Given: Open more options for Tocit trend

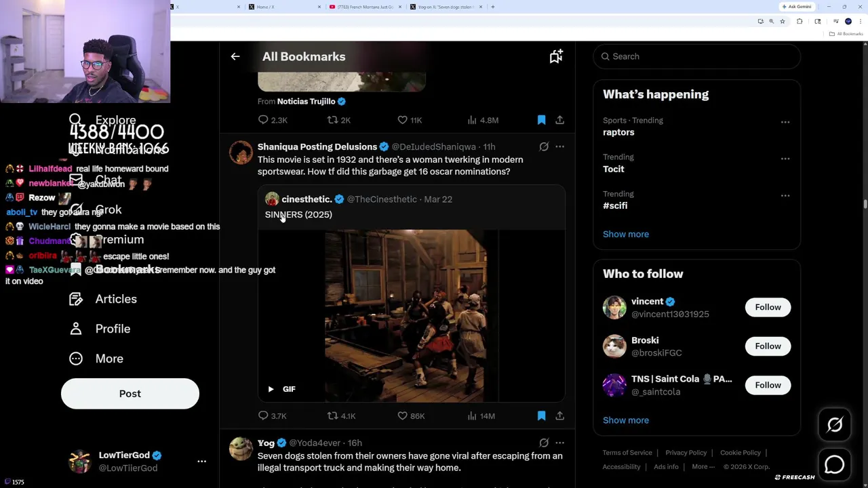Looking at the screenshot, I should pyautogui.click(x=785, y=159).
